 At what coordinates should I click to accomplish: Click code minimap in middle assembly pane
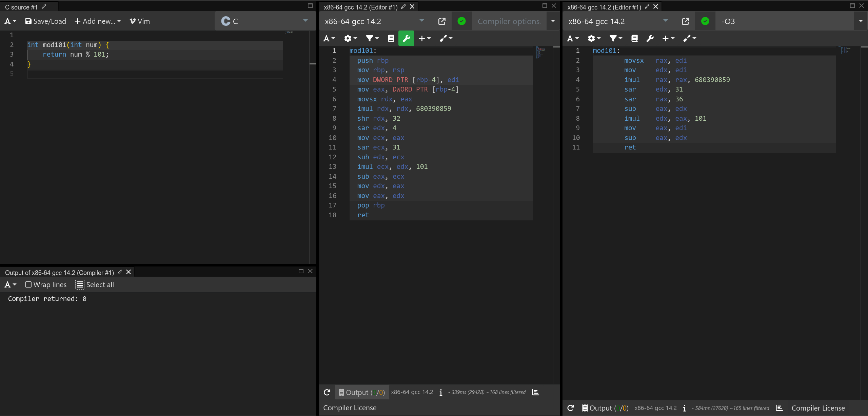click(541, 53)
